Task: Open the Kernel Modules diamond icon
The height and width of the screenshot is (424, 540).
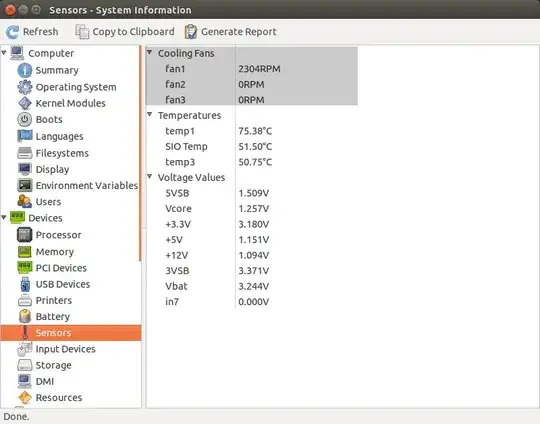Action: [24, 103]
